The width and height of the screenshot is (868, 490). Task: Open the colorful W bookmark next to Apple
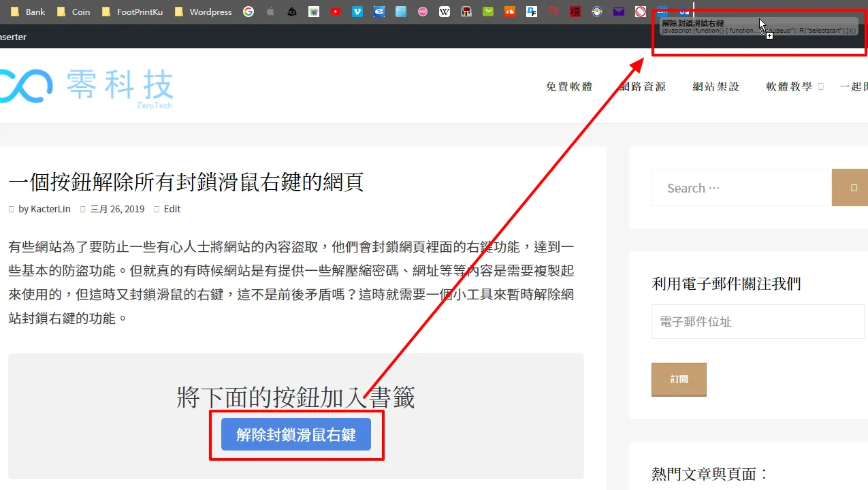(x=314, y=12)
